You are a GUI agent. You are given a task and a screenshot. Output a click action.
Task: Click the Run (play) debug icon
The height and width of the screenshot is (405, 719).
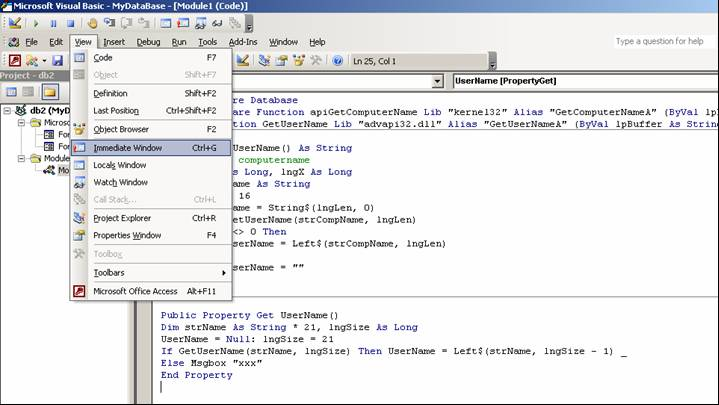pos(37,23)
